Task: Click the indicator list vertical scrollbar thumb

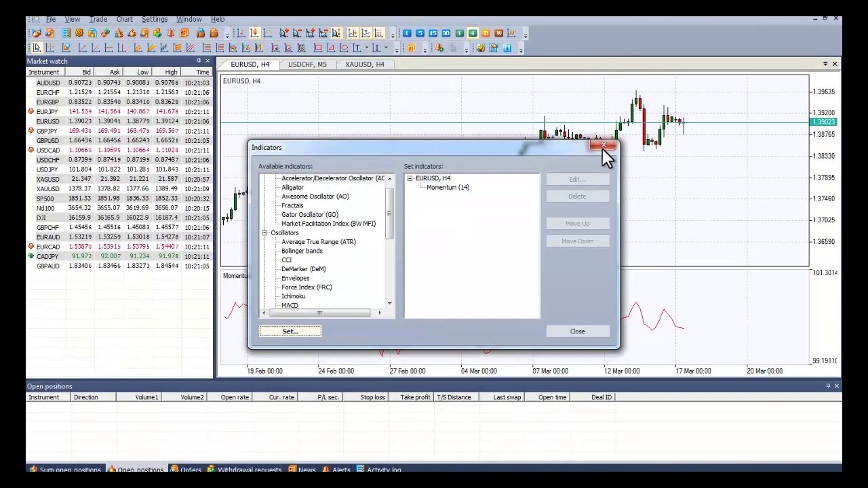Action: [389, 213]
